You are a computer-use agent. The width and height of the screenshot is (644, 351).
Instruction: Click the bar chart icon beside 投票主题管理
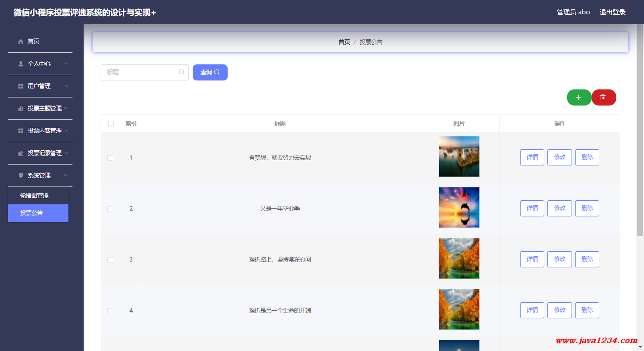pos(21,109)
